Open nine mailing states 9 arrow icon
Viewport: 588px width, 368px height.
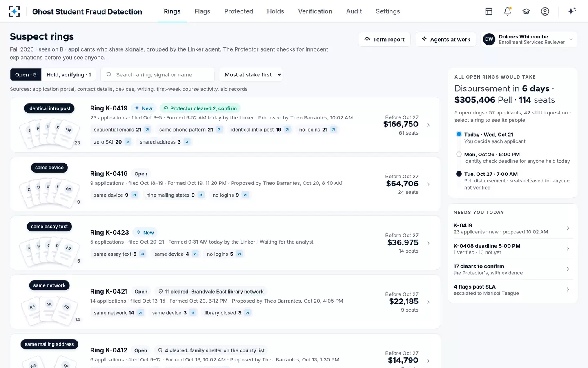click(201, 195)
